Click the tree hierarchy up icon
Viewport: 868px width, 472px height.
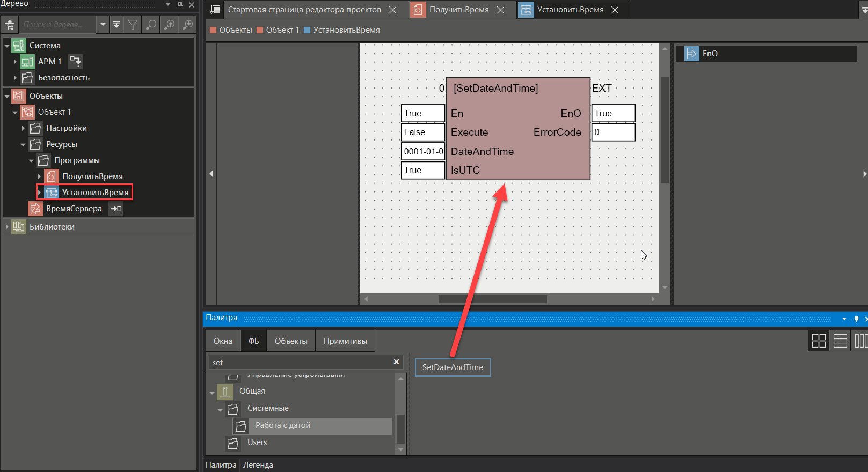[x=10, y=25]
